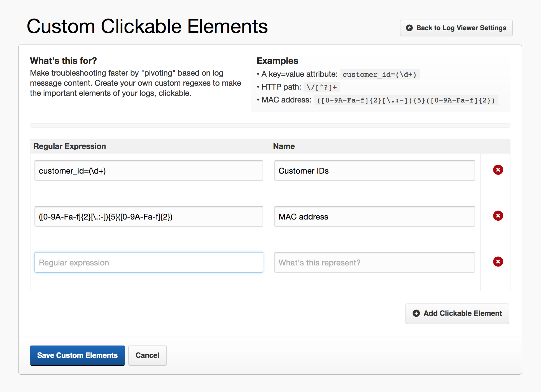Click the plus icon on Add Clickable Element
Viewport: 541px width, 392px height.
(x=416, y=314)
